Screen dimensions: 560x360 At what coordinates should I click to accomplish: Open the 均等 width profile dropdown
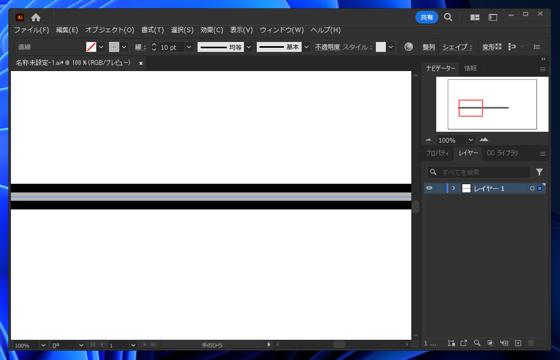249,47
